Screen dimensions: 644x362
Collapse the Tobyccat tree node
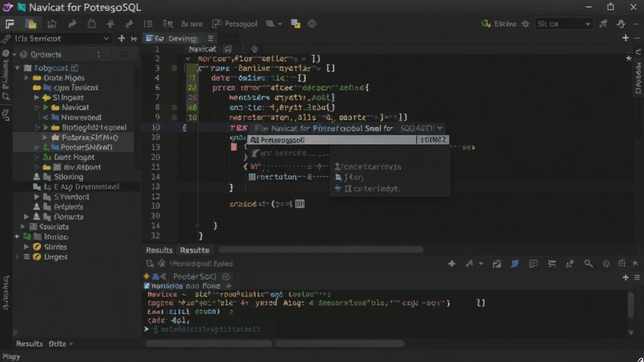[17, 68]
